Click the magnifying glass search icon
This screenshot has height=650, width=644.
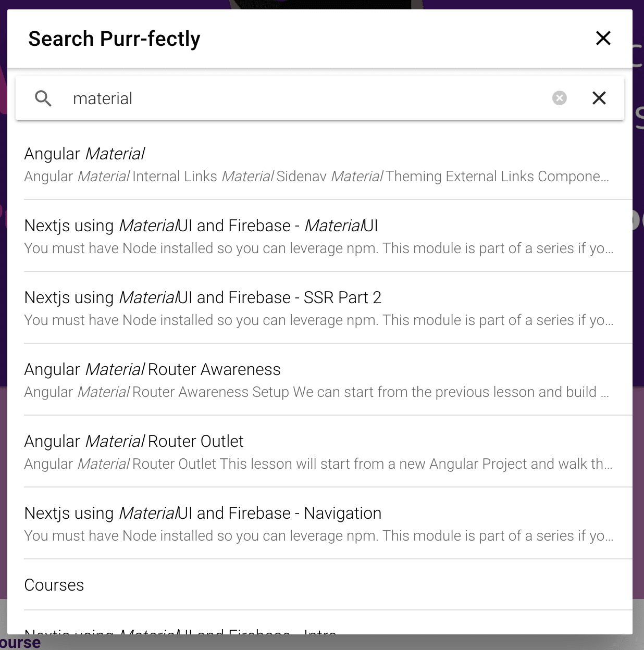tap(43, 98)
